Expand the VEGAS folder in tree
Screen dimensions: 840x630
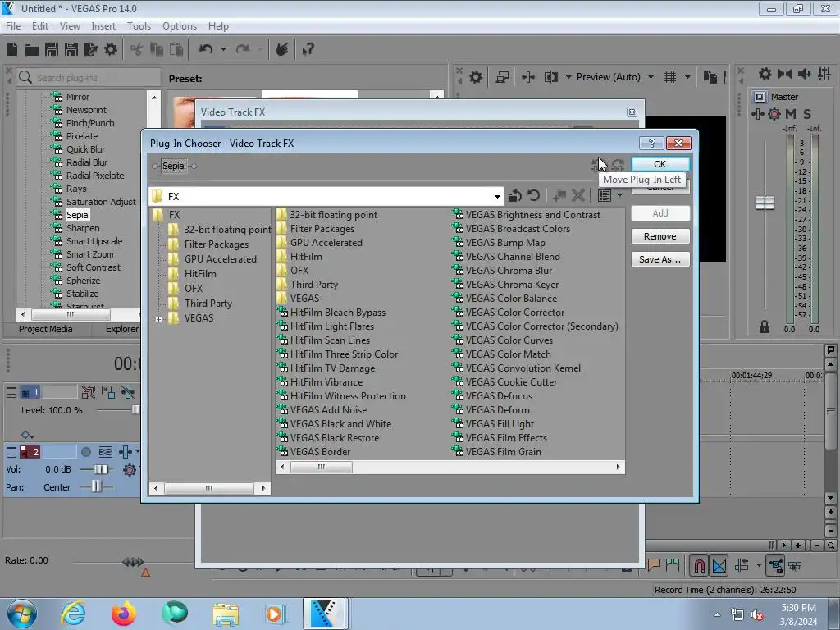point(158,319)
